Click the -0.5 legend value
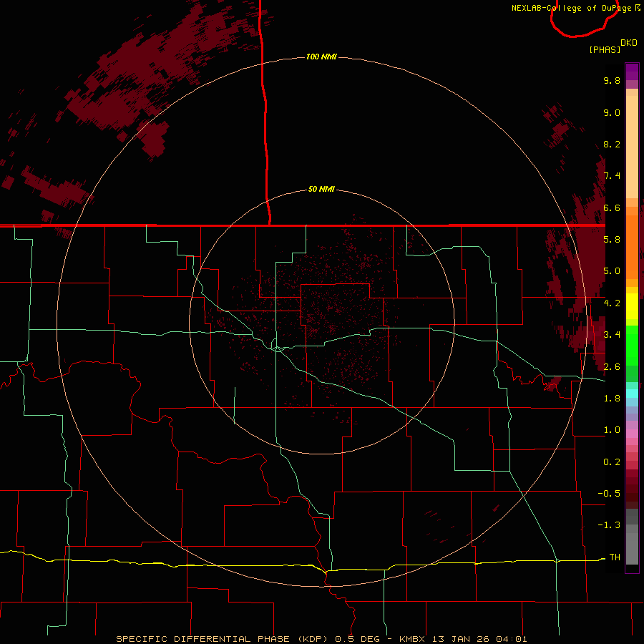This screenshot has width=644, height=644. pyautogui.click(x=609, y=493)
